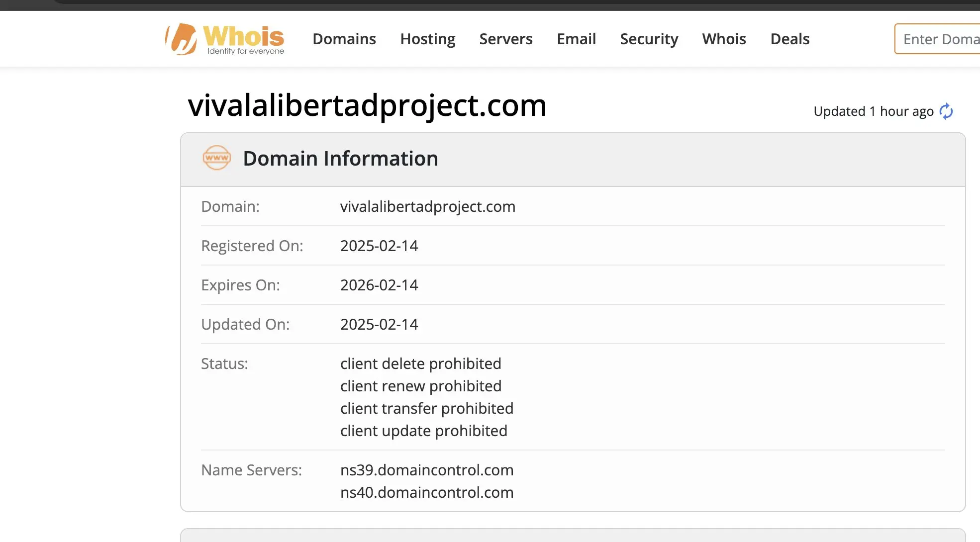The image size is (980, 542).
Task: Click the domain value vivalalibertadproject.com
Action: pos(427,206)
